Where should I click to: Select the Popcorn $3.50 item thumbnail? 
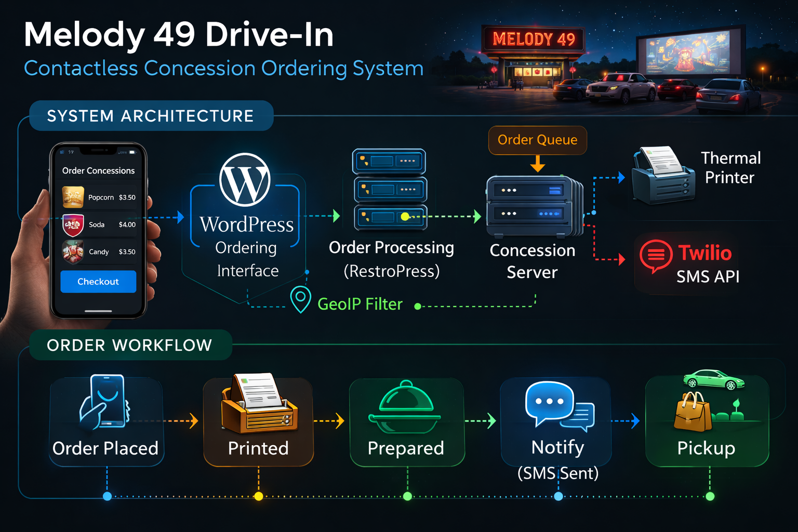coord(73,197)
